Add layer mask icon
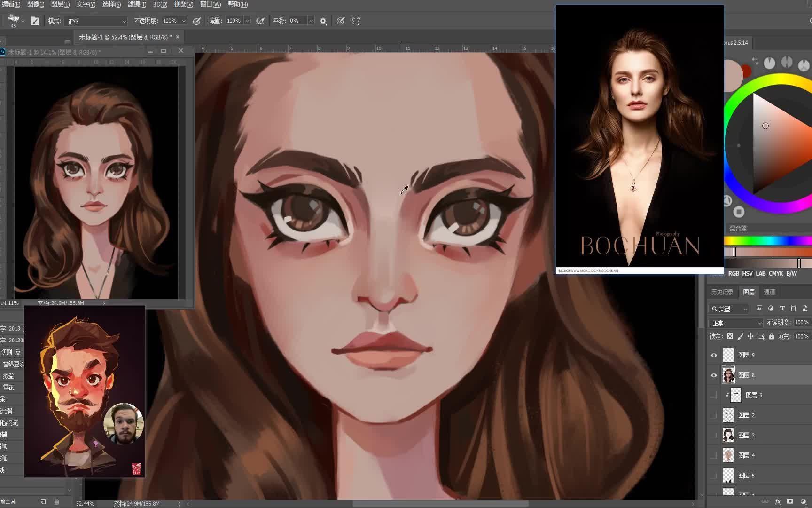812x508 pixels. (x=790, y=501)
